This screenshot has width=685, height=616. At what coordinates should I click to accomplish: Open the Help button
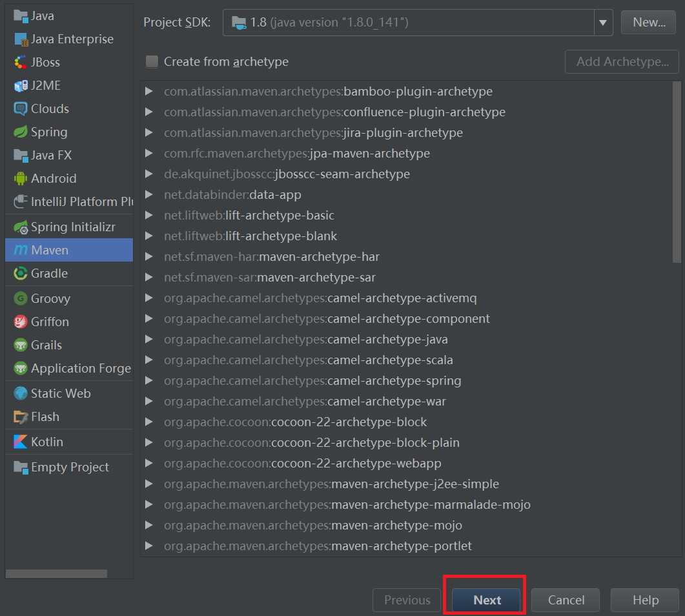(x=645, y=601)
